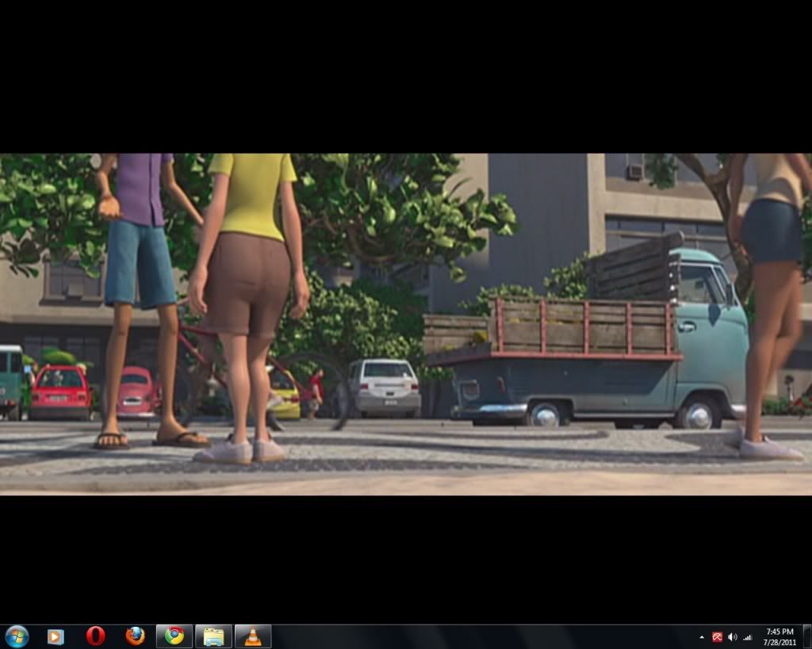Click the black bar below the video
The image size is (812, 649).
[x=406, y=555]
